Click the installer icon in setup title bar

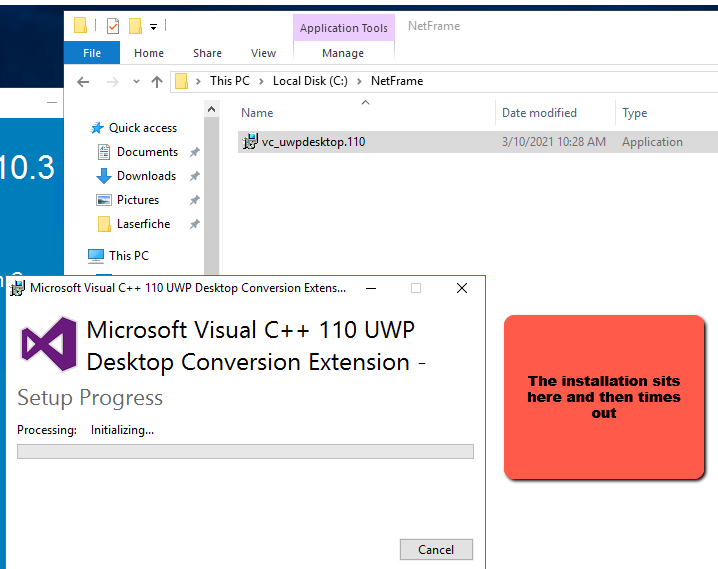click(x=17, y=288)
